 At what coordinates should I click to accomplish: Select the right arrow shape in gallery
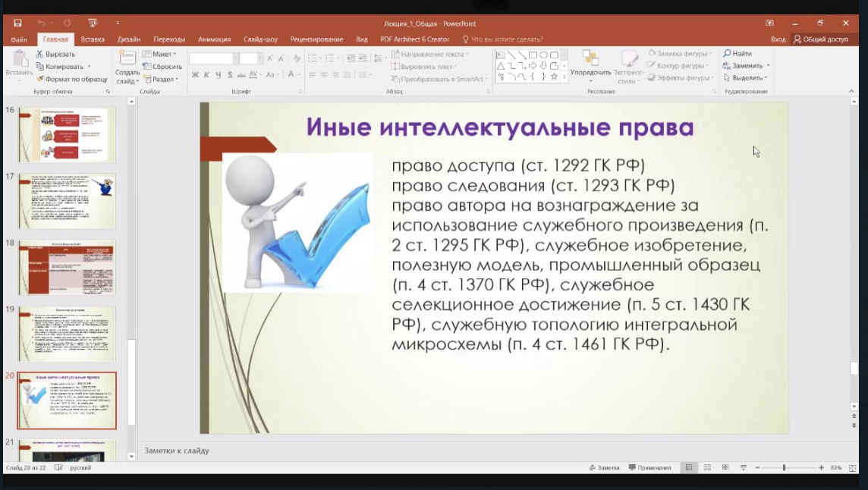(533, 66)
